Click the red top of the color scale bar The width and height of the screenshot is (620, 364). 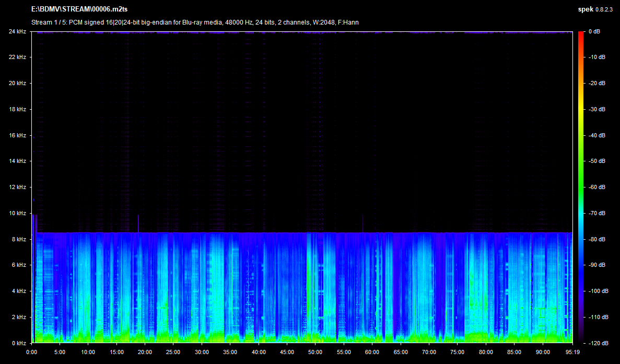click(581, 34)
